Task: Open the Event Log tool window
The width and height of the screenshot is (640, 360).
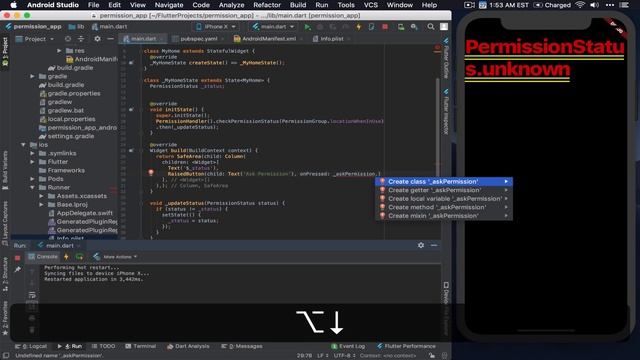Action: tap(348, 346)
